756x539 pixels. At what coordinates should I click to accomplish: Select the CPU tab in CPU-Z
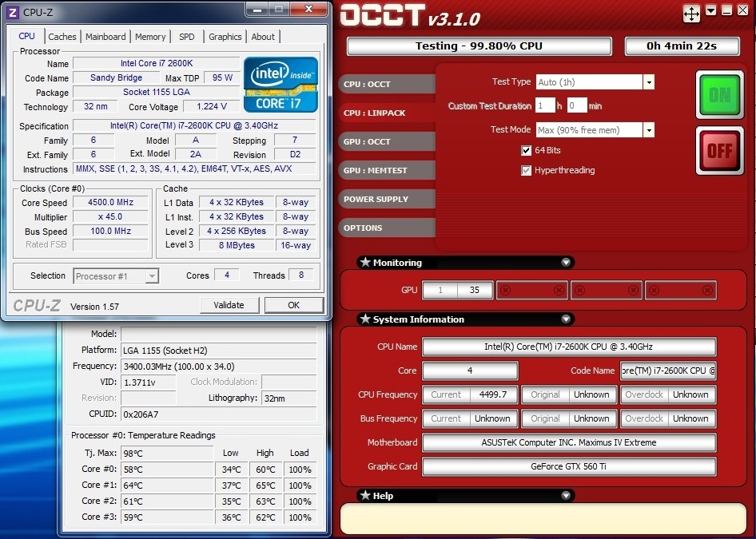[26, 36]
